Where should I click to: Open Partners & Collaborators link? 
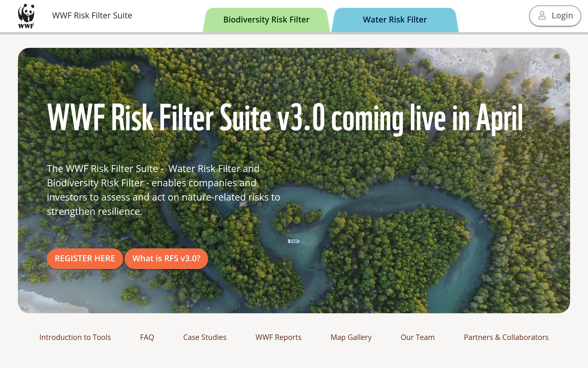point(506,337)
